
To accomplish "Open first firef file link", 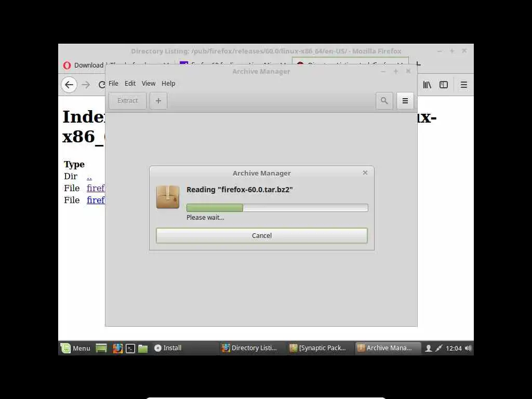I will 96,188.
